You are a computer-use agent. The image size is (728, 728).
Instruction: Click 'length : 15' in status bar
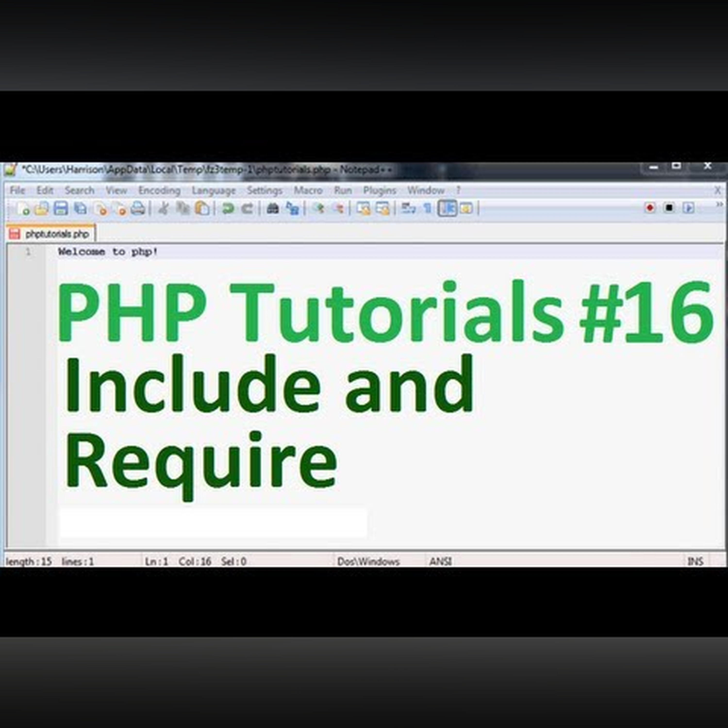(29, 562)
